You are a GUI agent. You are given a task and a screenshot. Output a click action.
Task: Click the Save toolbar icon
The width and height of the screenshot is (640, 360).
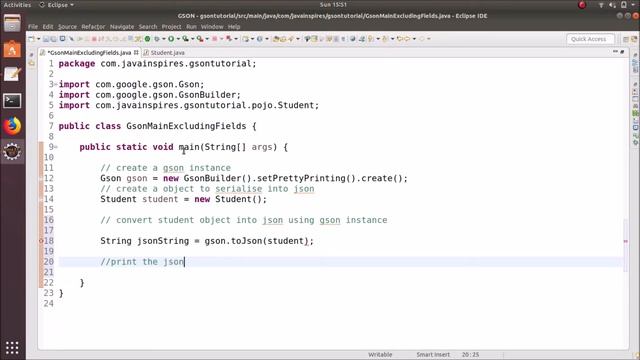coord(46,39)
